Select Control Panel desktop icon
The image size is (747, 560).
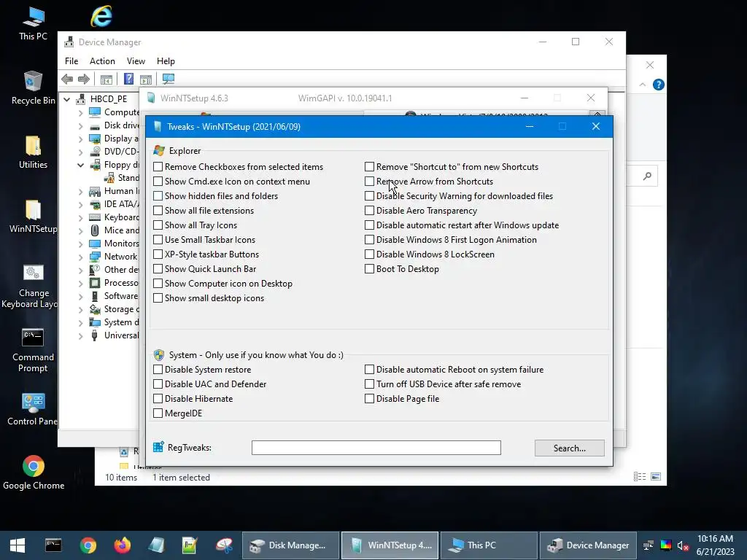pyautogui.click(x=33, y=409)
